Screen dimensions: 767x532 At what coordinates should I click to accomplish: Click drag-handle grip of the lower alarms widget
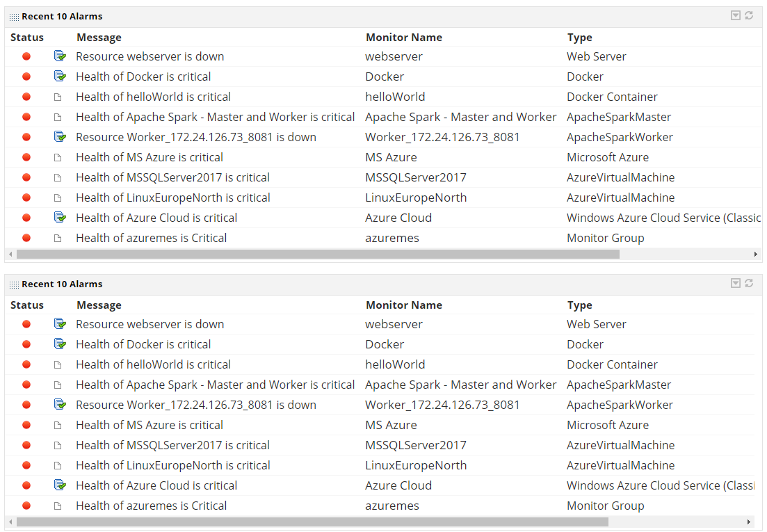[x=15, y=284]
